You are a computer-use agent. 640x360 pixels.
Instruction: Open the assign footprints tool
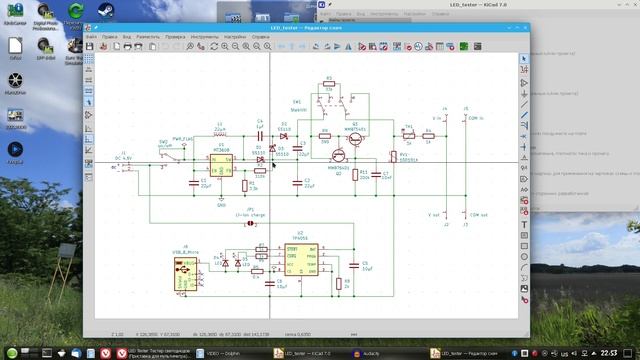tap(429, 47)
